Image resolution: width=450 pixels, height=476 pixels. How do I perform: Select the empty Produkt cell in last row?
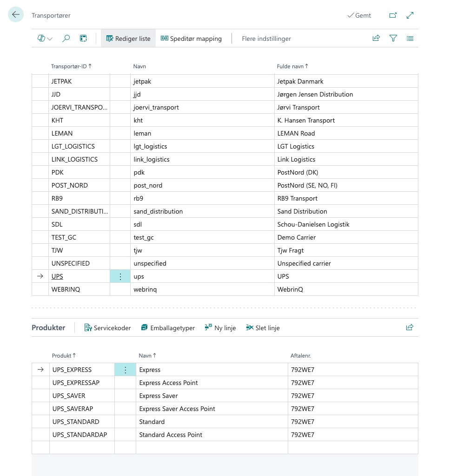pyautogui.click(x=81, y=448)
